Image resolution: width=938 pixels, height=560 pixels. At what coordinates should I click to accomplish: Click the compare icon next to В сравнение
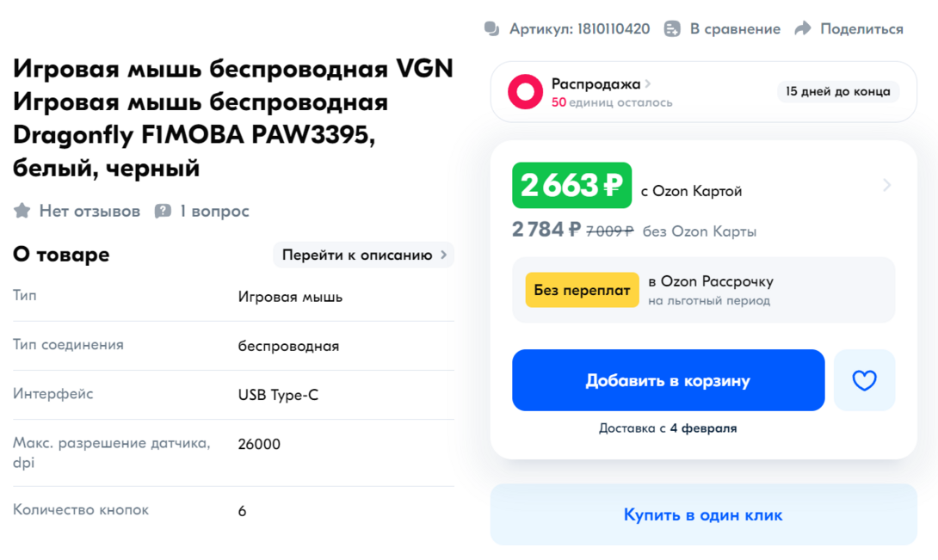672,29
